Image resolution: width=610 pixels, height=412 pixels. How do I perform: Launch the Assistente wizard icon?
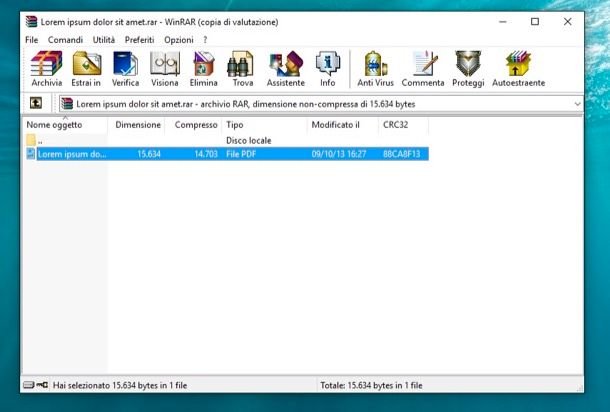[x=285, y=68]
